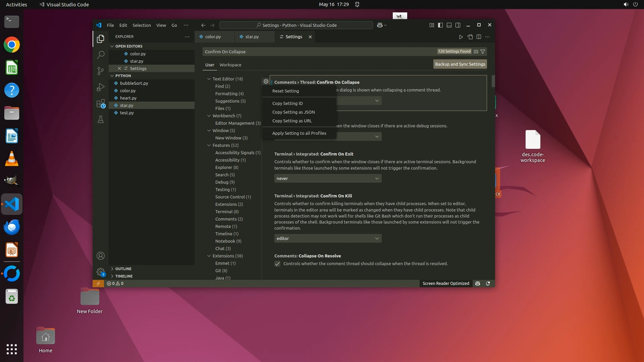This screenshot has height=362, width=644.
Task: Click the settings search input field
Action: [319, 52]
